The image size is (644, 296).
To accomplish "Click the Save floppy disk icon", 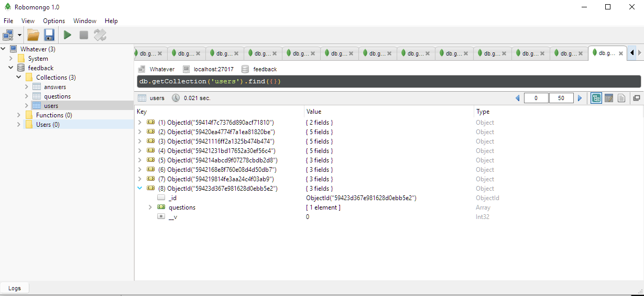I will pyautogui.click(x=49, y=35).
